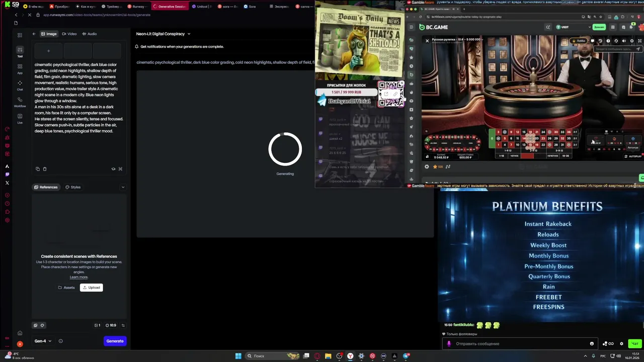
Task: Open the Runway home icon in sidebar
Action: pos(20,333)
